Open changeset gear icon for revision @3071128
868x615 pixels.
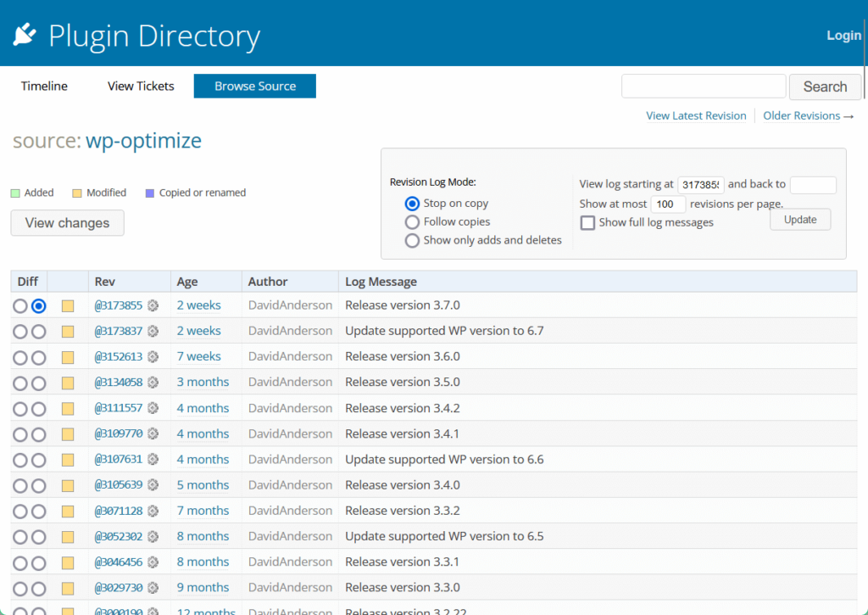[153, 511]
